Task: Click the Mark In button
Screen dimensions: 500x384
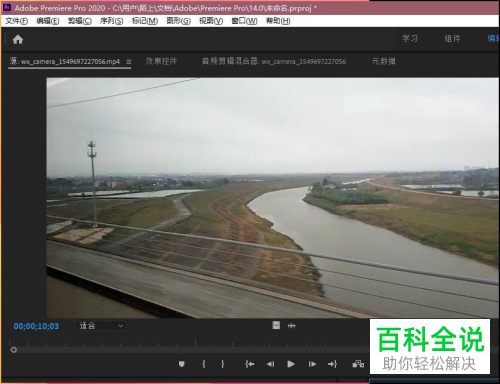Action: click(x=204, y=364)
